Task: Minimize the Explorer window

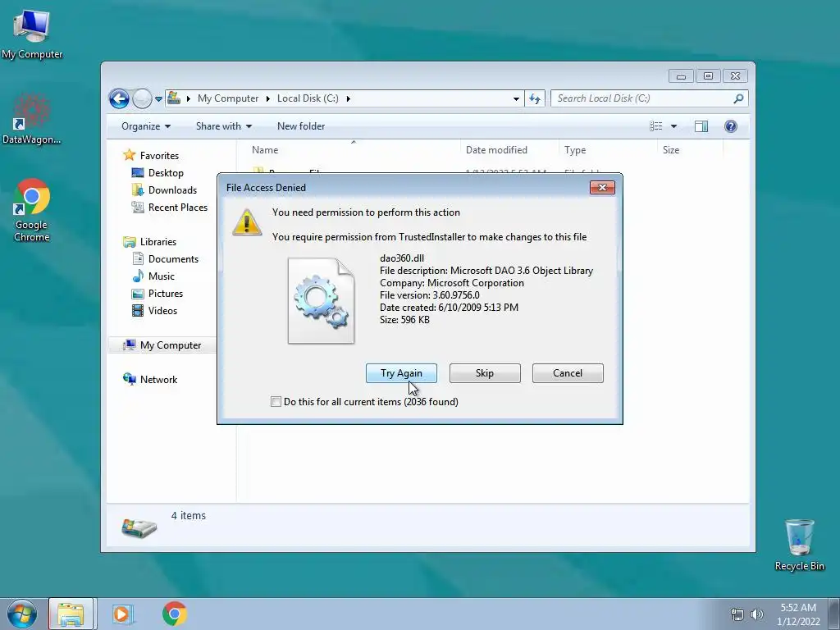Action: [x=681, y=76]
